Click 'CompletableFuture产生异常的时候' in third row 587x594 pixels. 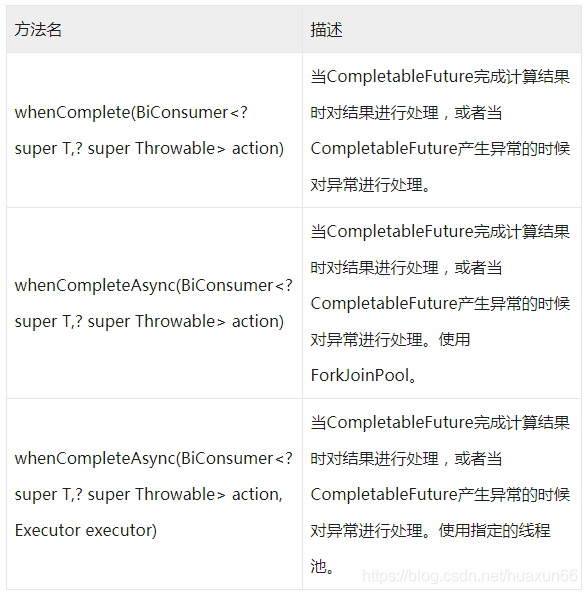click(x=440, y=494)
